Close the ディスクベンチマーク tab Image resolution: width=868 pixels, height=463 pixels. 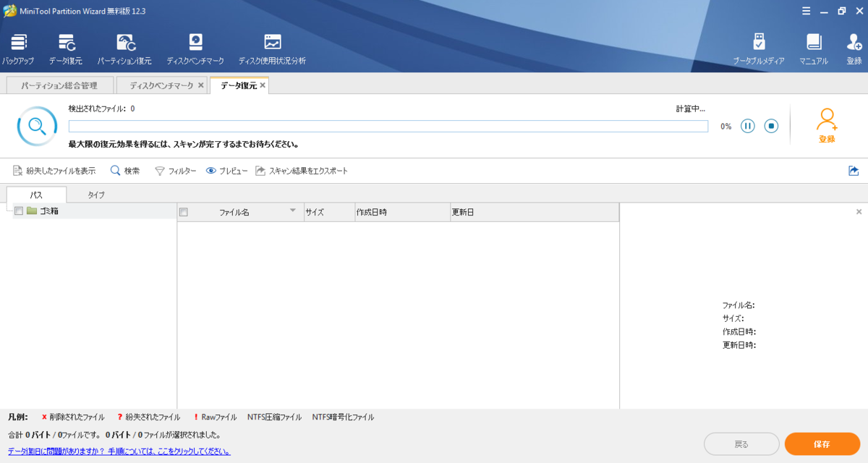pyautogui.click(x=200, y=85)
